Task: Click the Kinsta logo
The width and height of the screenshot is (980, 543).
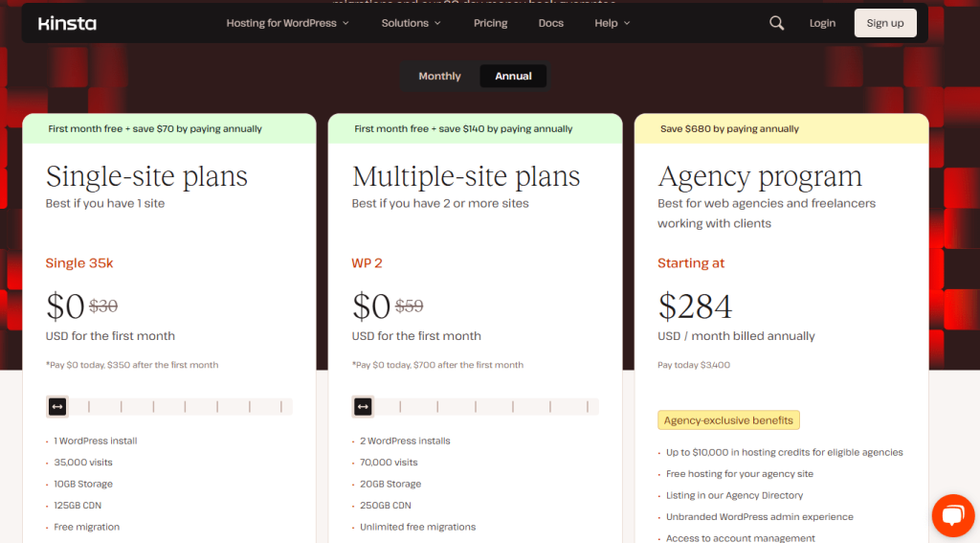Action: coord(67,24)
